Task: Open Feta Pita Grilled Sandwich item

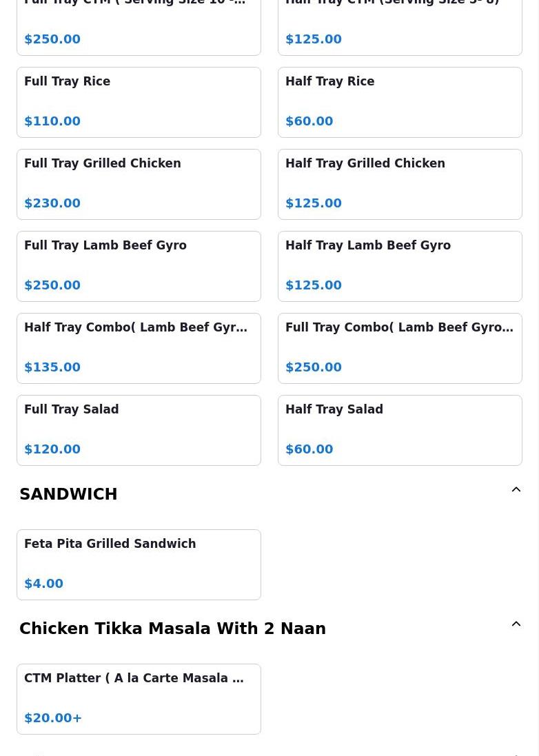Action: point(139,564)
